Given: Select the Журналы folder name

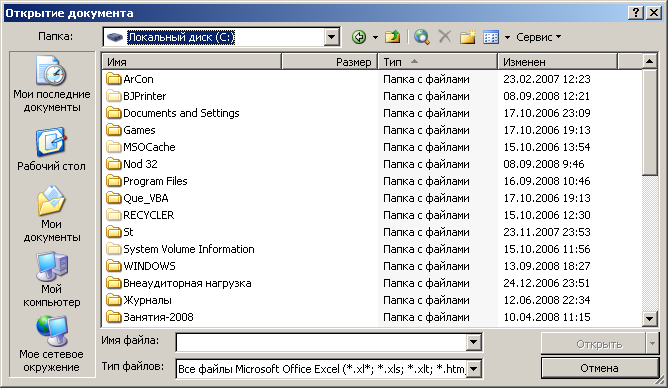Looking at the screenshot, I should pos(147,300).
